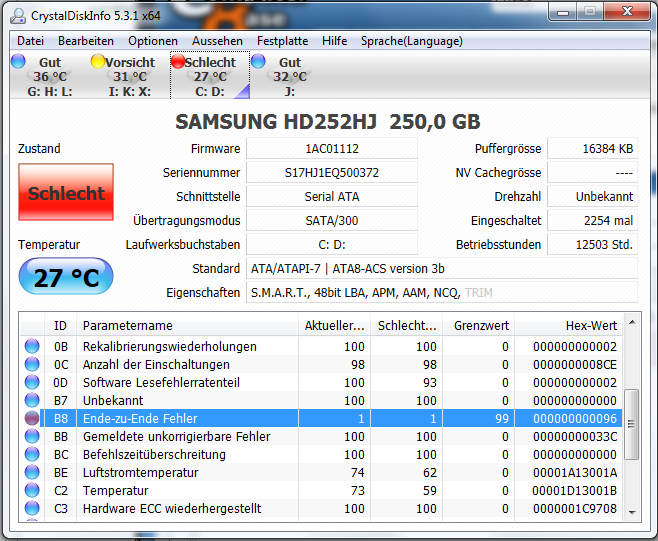Viewport: 658px width, 541px height.
Task: Click the 27 °C temperature button
Action: coord(66,277)
